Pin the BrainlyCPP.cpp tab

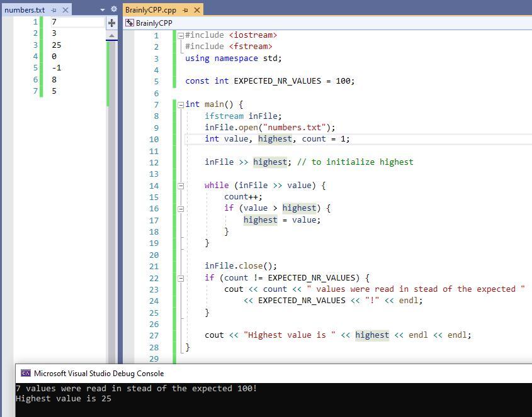tap(185, 10)
